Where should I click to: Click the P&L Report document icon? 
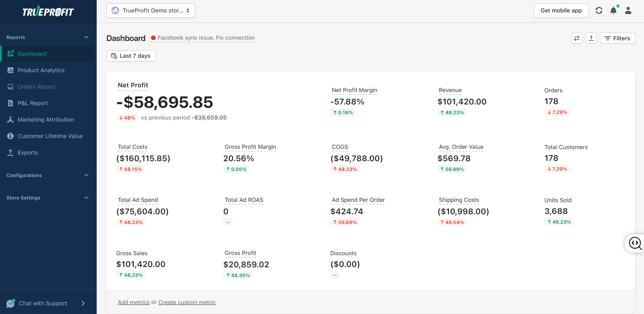click(x=10, y=103)
